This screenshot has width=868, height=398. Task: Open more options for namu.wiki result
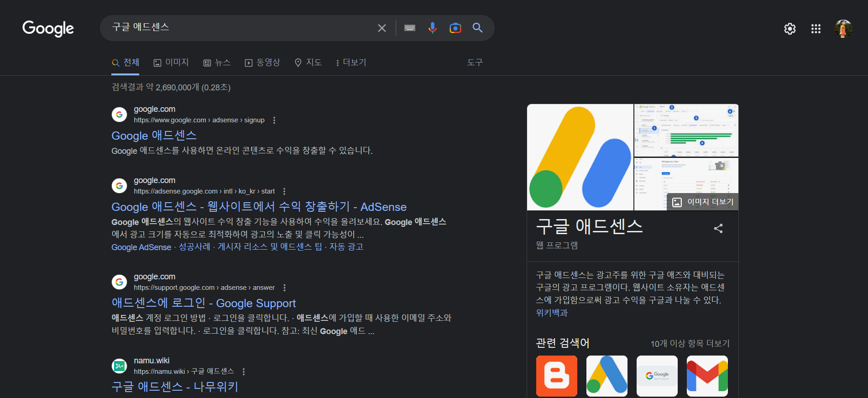[x=244, y=372]
